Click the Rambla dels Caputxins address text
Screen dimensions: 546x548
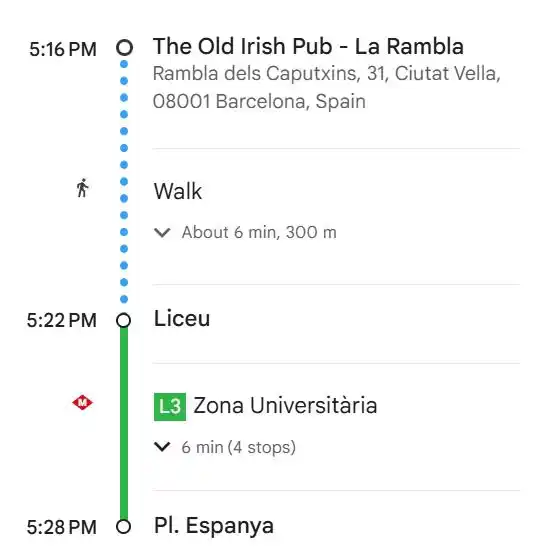327,88
